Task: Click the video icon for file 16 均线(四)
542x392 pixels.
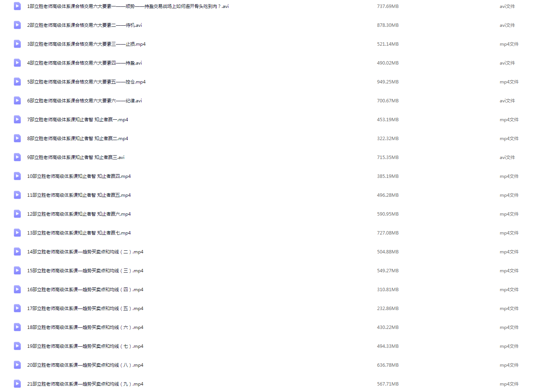Action: coord(17,289)
